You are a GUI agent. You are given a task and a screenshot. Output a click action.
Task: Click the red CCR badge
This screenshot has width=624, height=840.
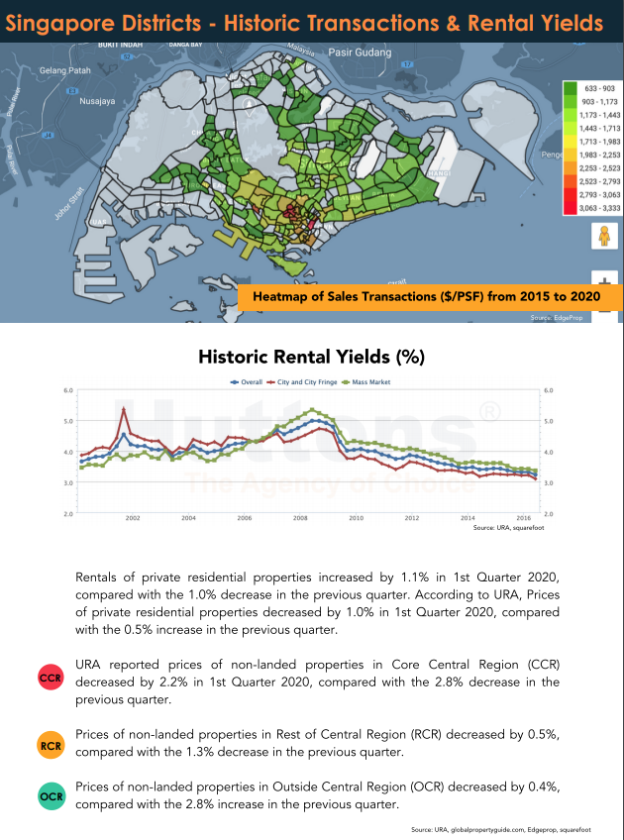click(x=51, y=678)
